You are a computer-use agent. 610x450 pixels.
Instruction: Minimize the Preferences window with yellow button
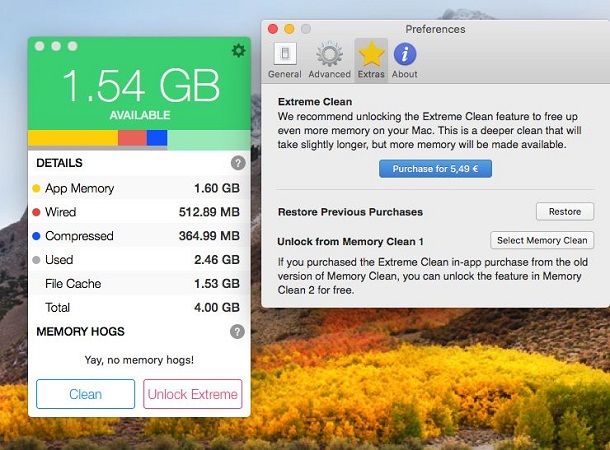coord(289,29)
